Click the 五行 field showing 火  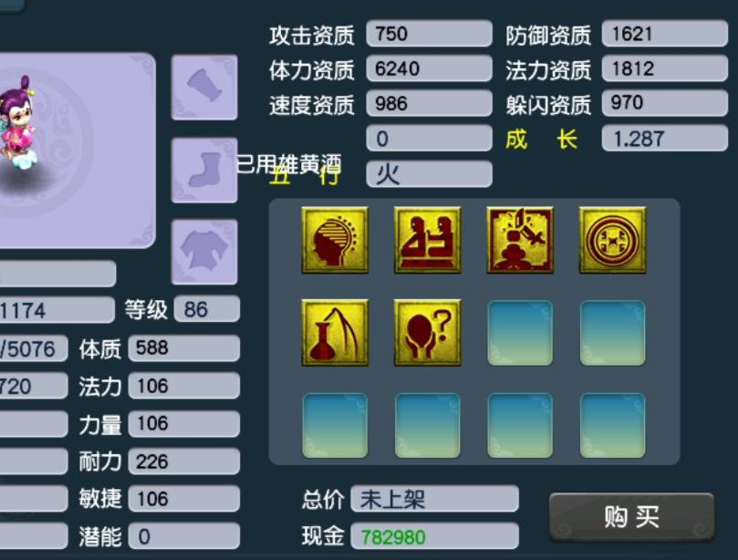click(x=430, y=174)
